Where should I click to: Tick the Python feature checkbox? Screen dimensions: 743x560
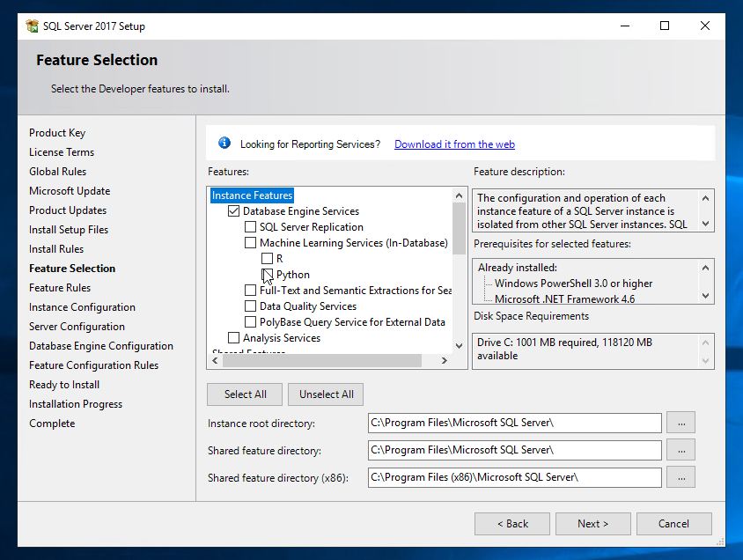point(267,275)
